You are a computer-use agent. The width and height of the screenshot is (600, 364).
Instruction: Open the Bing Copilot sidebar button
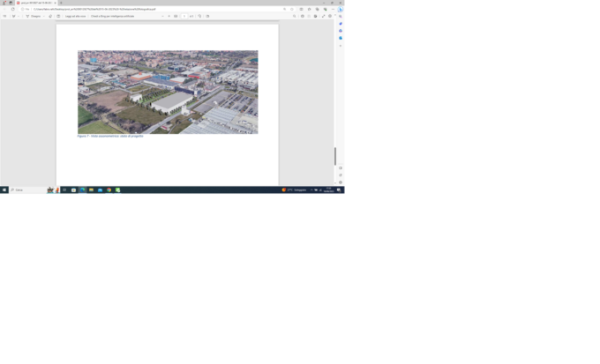341,9
